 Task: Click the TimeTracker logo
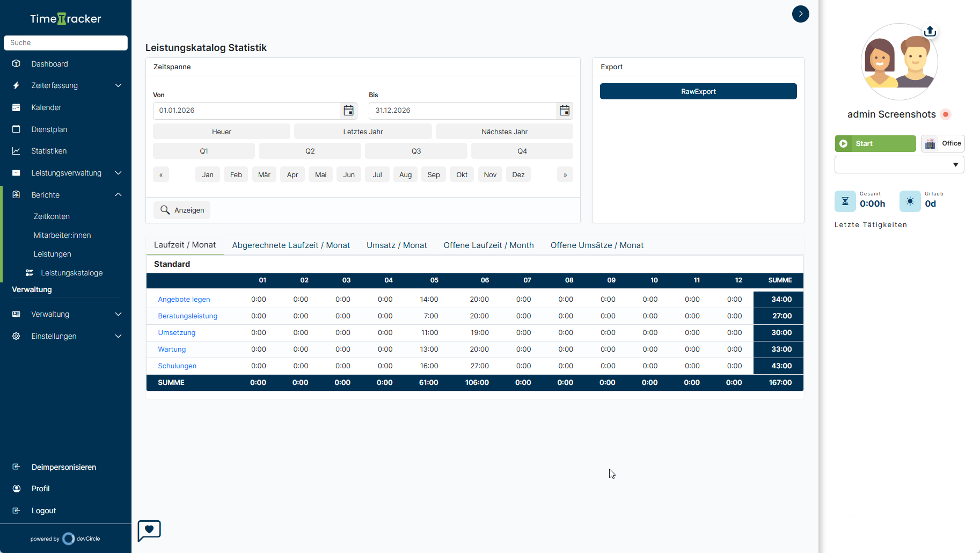tap(65, 19)
